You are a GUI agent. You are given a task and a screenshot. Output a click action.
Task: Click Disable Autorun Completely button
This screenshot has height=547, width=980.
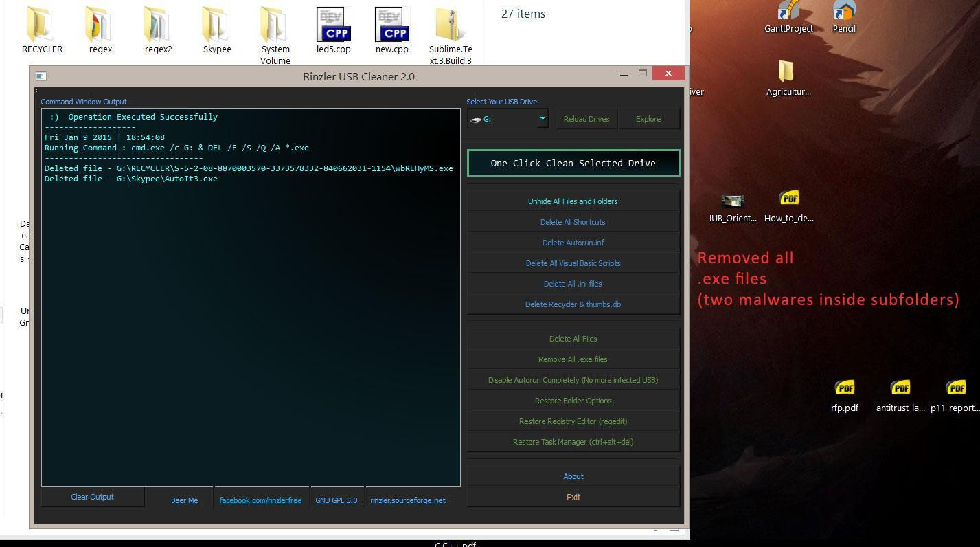tap(573, 380)
